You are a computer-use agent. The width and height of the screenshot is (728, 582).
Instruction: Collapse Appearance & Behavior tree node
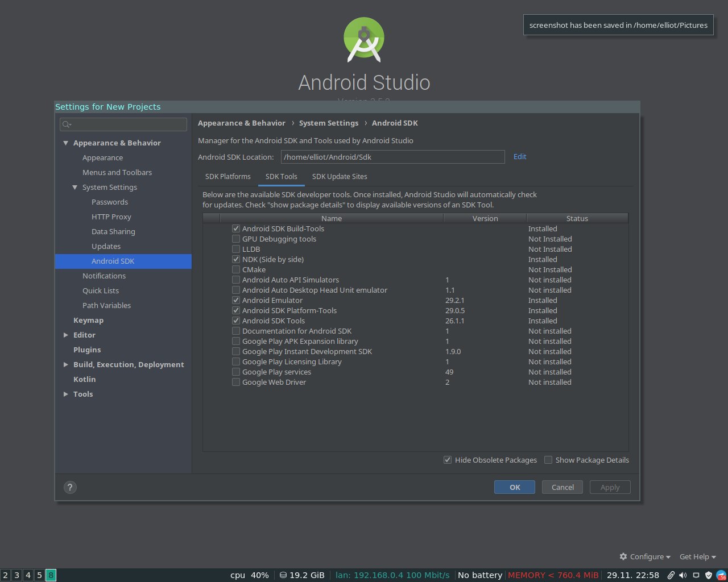[66, 143]
